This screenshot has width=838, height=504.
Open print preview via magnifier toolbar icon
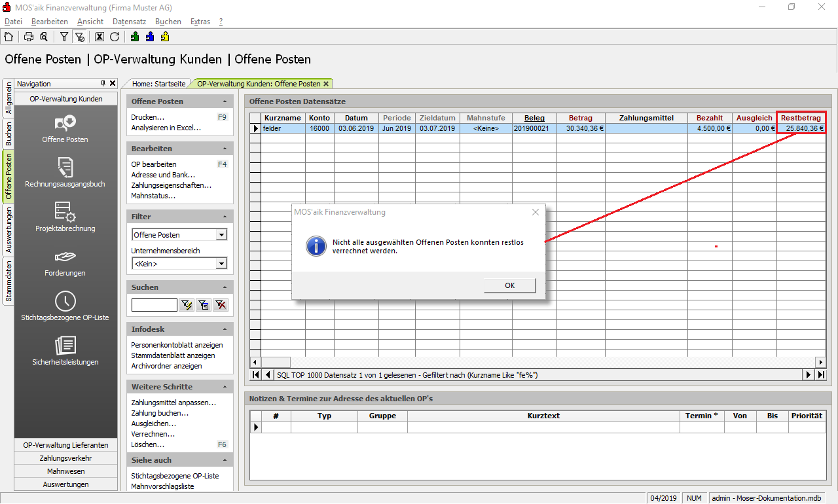pyautogui.click(x=43, y=37)
